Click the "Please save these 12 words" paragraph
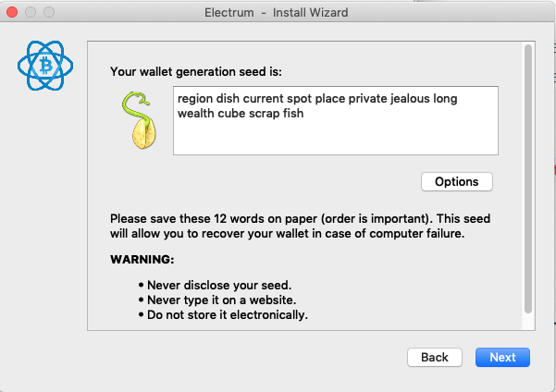Screen dimensions: 556x392 click(x=300, y=227)
